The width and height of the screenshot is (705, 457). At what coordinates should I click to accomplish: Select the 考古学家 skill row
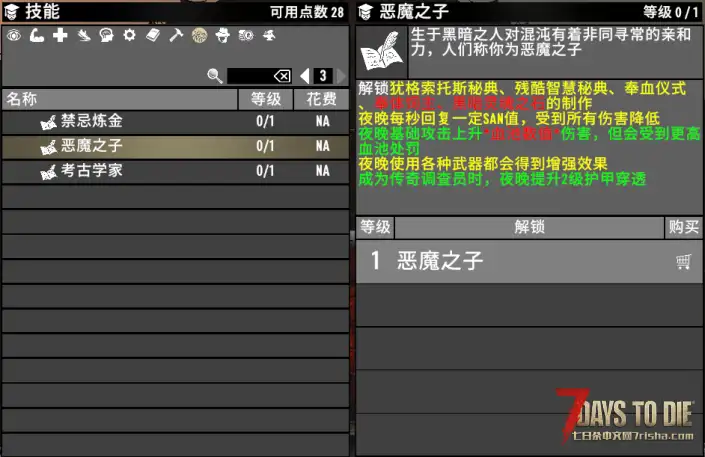pyautogui.click(x=175, y=171)
